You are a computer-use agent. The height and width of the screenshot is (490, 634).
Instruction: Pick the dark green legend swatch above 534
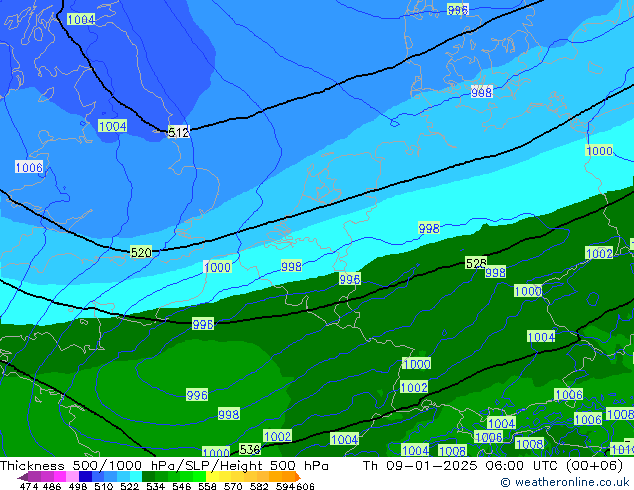(x=146, y=476)
